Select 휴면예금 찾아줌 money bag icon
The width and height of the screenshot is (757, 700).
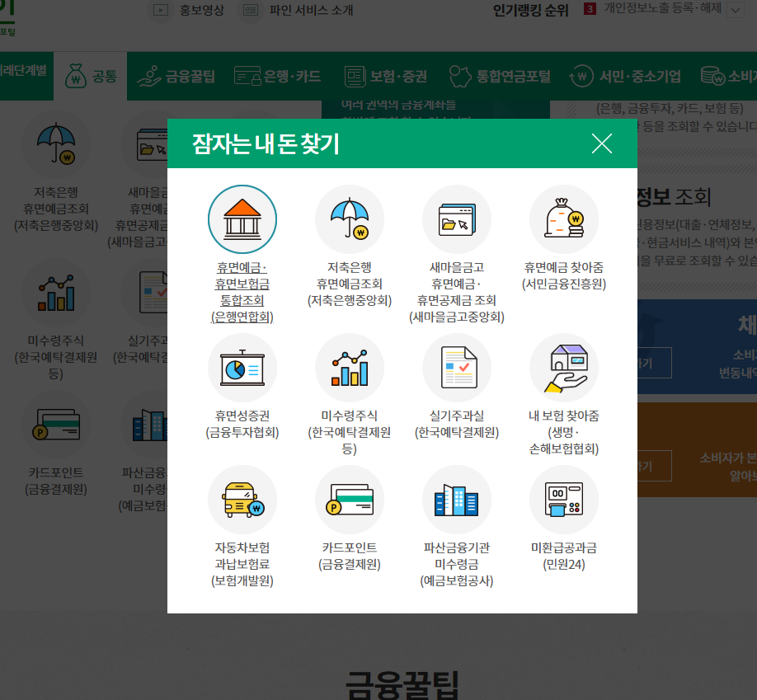[x=564, y=219]
